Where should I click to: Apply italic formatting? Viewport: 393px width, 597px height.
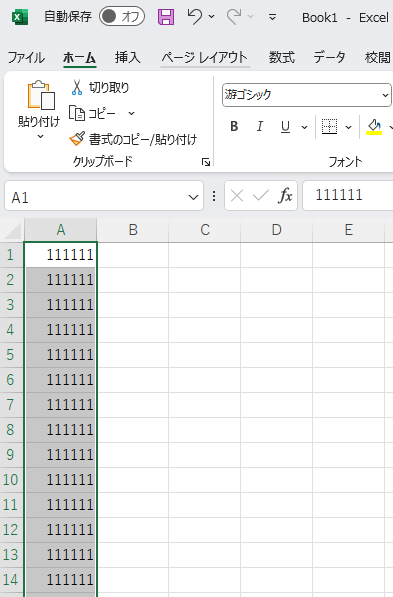point(260,126)
